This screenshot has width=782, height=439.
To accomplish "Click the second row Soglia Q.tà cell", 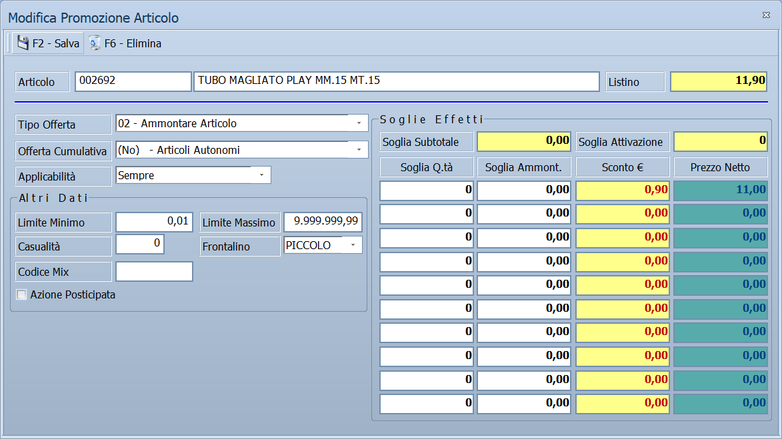I will coord(426,214).
